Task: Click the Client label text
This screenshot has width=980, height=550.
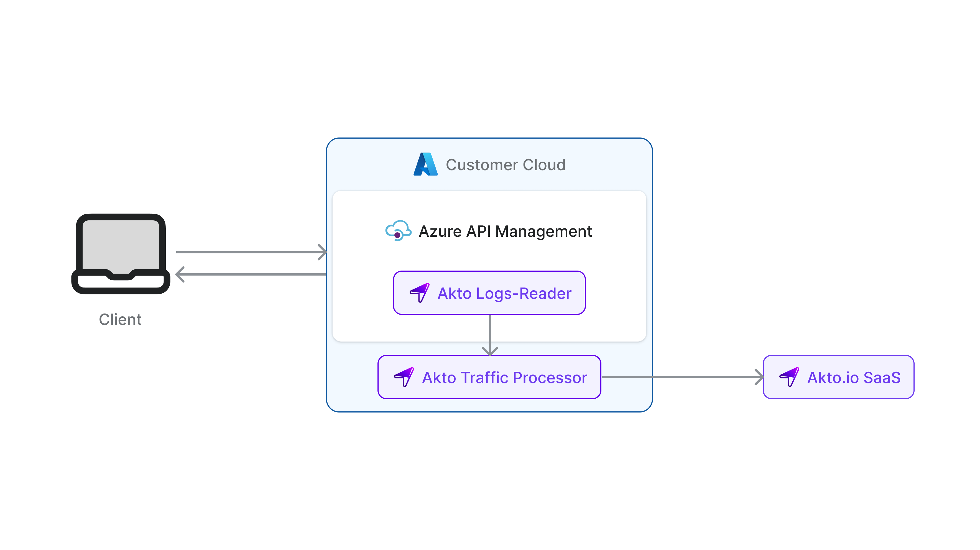Action: (x=120, y=319)
